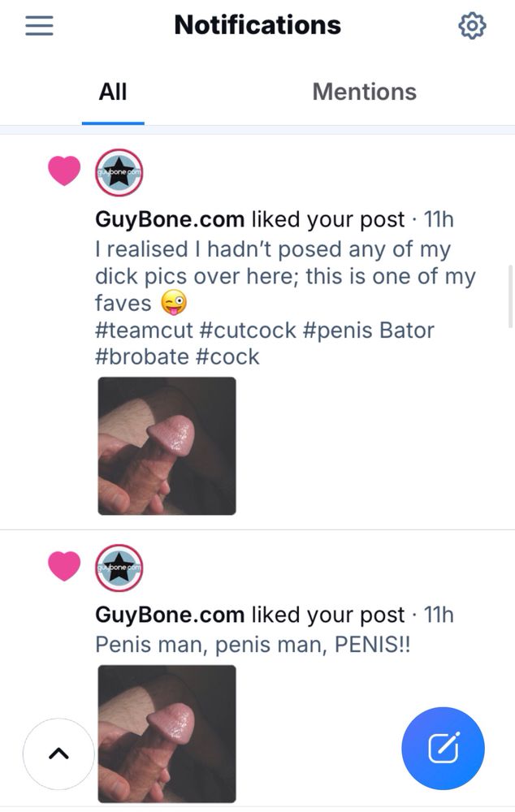Tap the blue compose post button

443,749
